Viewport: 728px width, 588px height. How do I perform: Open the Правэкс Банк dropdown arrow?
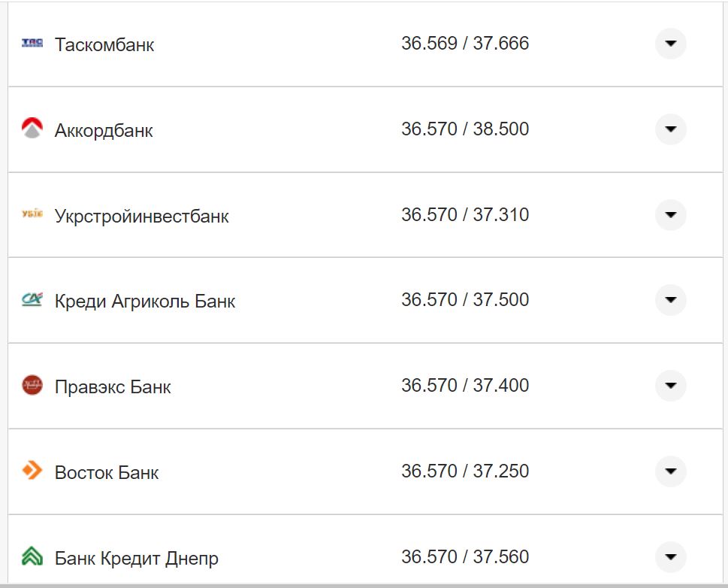point(669,386)
